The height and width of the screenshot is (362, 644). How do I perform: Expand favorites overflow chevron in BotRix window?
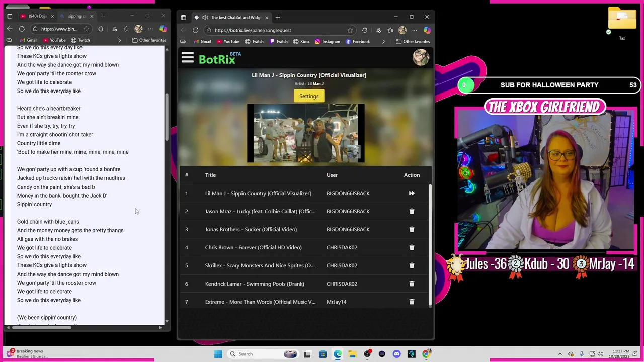tap(383, 42)
